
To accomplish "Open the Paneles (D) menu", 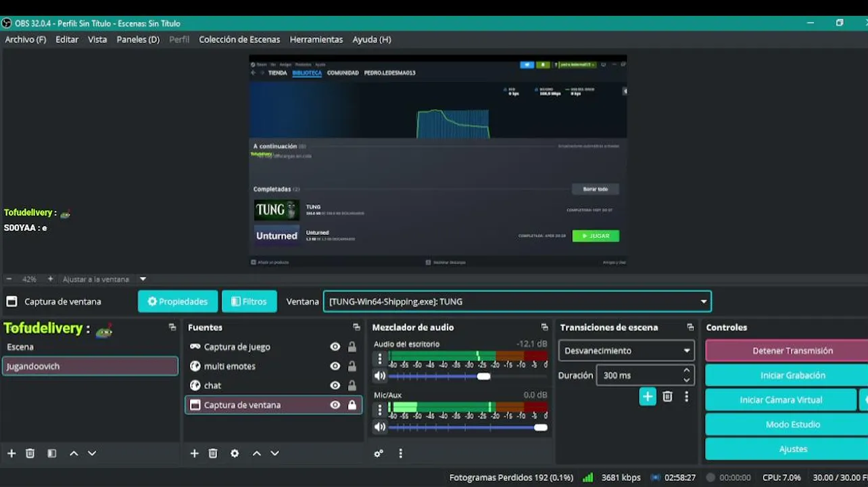I will 138,39.
